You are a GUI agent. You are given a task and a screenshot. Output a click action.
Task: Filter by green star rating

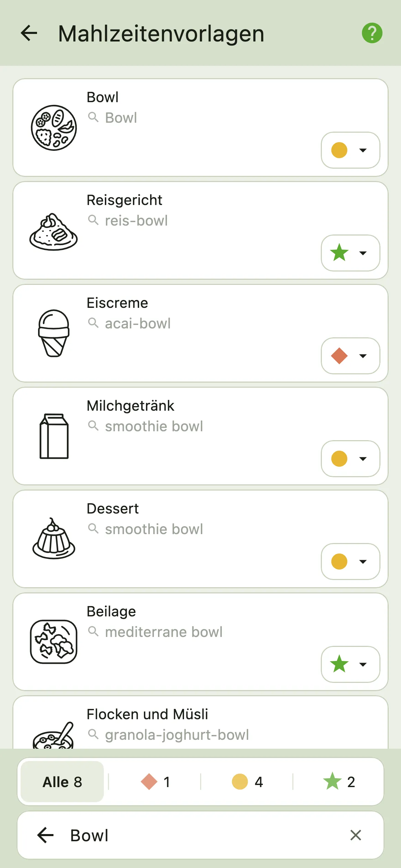click(x=339, y=782)
